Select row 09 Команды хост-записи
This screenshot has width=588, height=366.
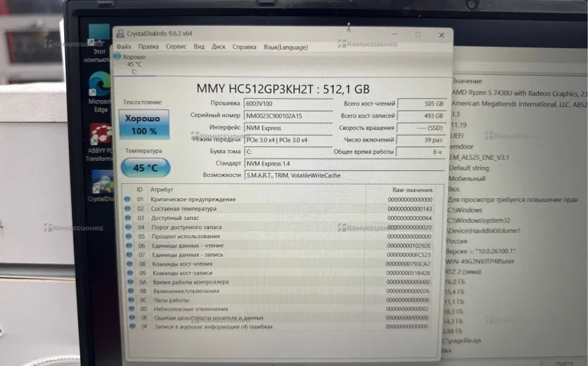(278, 273)
